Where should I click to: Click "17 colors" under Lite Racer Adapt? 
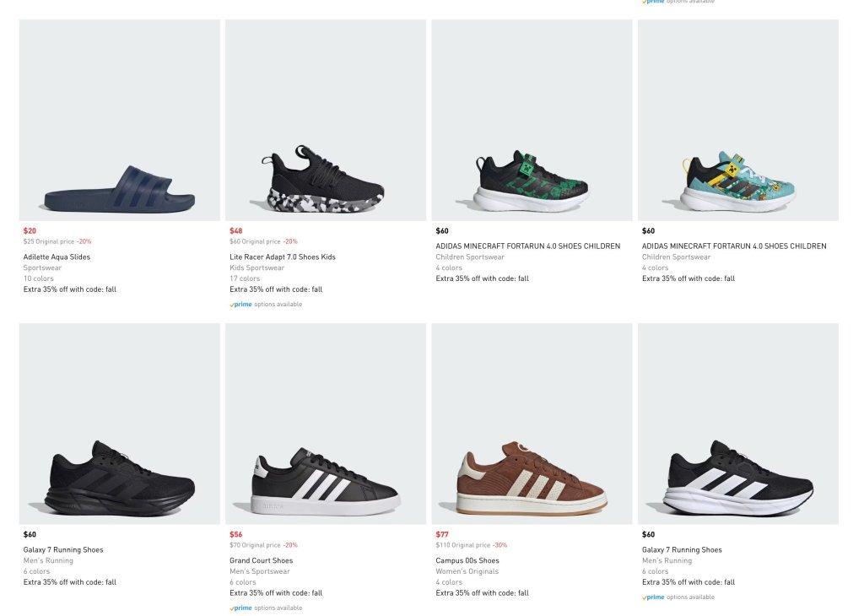point(245,278)
